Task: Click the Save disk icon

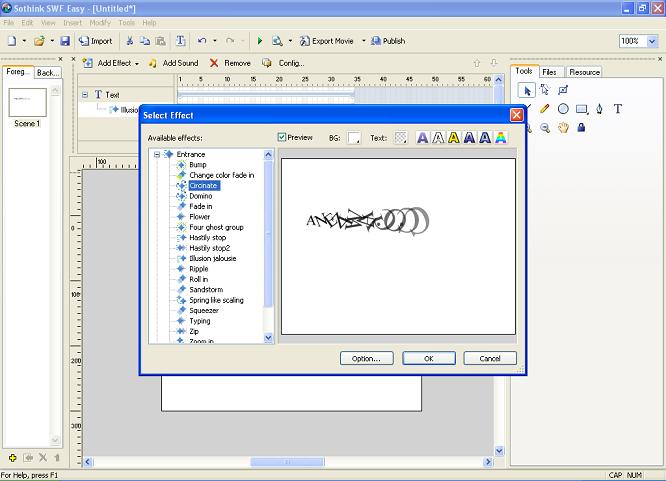Action: point(65,41)
